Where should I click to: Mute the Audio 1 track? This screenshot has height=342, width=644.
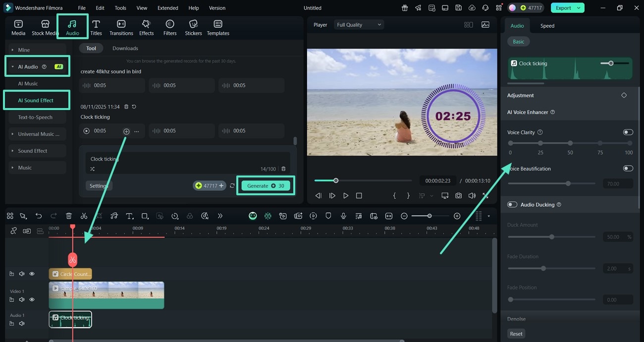click(22, 323)
